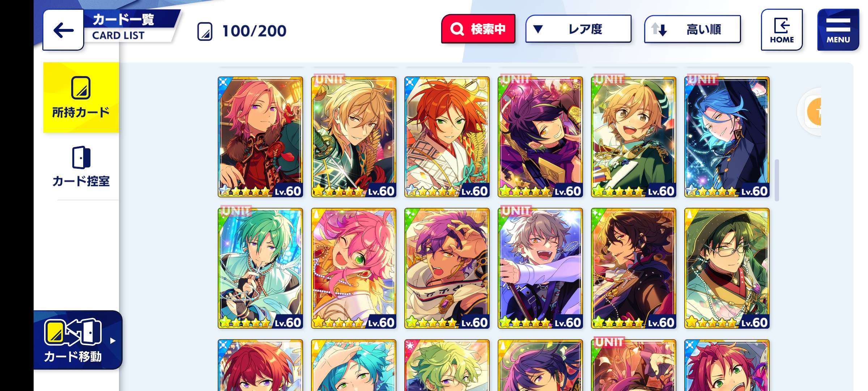Go back using the arrow button
The height and width of the screenshot is (391, 868).
click(63, 30)
